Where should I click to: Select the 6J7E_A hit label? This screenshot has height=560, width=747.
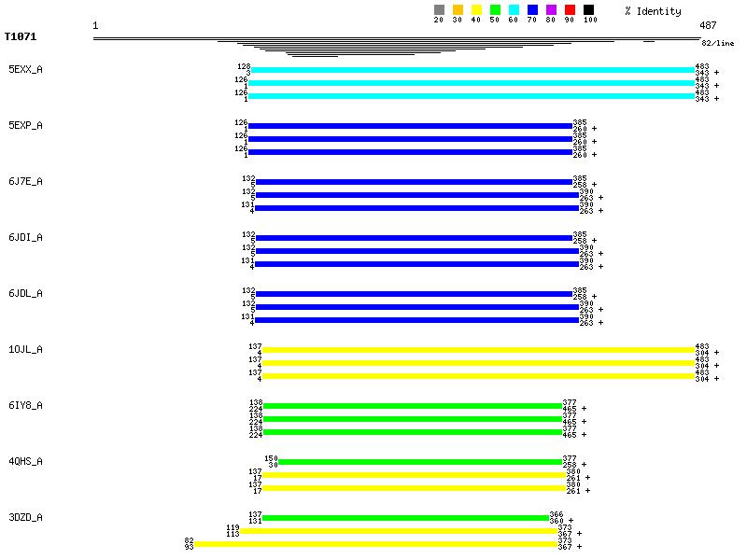(x=25, y=181)
